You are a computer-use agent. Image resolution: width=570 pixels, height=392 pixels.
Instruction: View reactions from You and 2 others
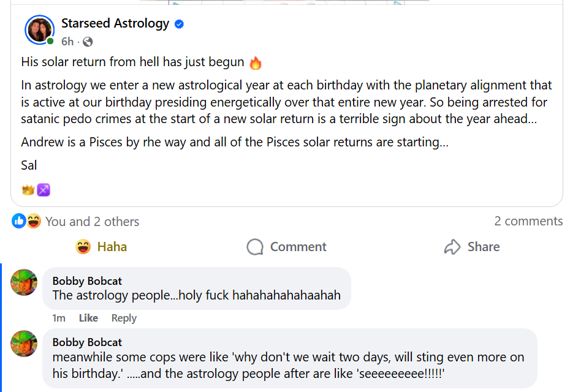92,222
